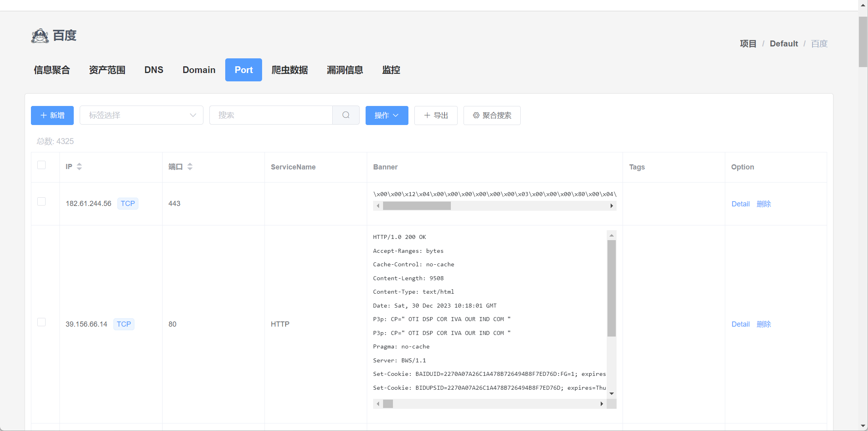The width and height of the screenshot is (868, 431).
Task: Click the 聚合搜索 button
Action: tap(492, 115)
